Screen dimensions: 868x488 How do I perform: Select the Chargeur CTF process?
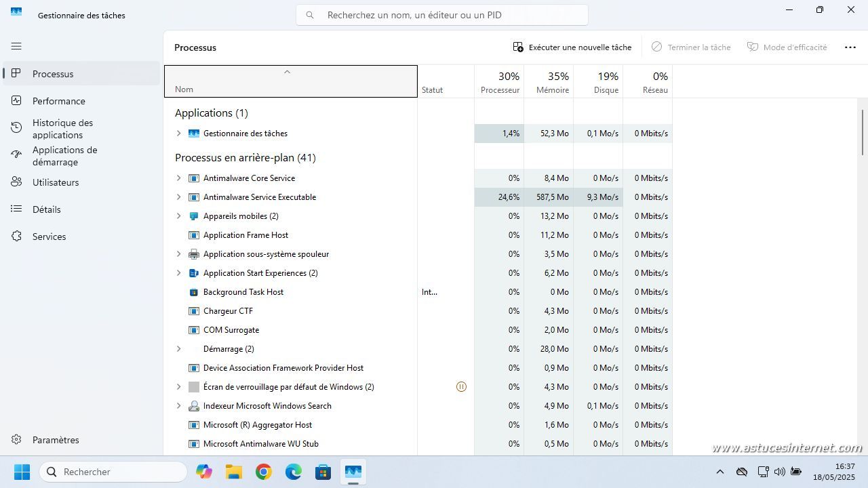click(x=418, y=311)
